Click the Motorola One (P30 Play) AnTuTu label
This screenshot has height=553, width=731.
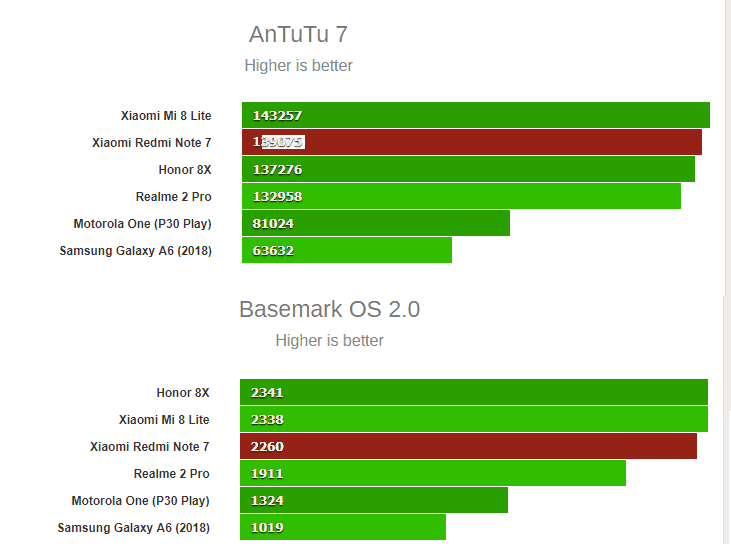click(x=142, y=224)
